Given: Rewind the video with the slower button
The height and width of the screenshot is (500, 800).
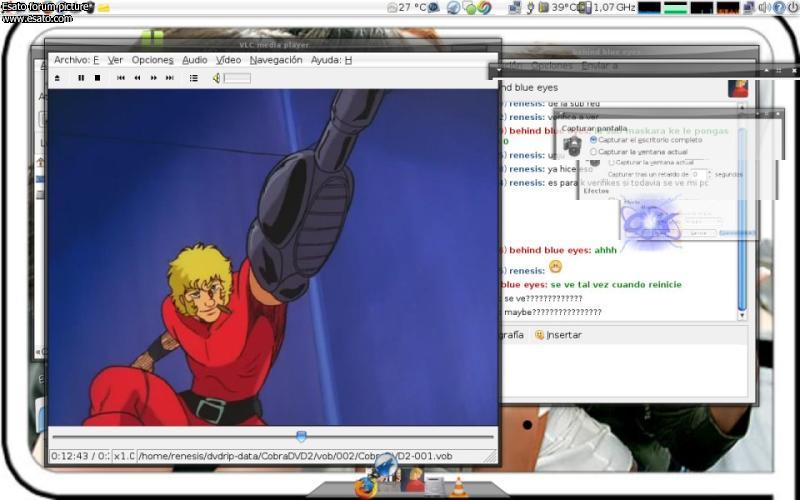Looking at the screenshot, I should click(137, 78).
